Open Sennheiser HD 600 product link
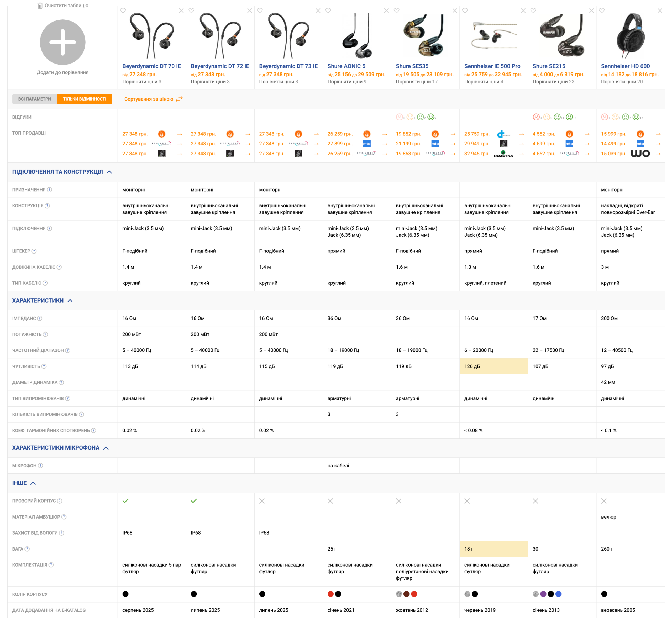672x628 pixels. pos(625,66)
